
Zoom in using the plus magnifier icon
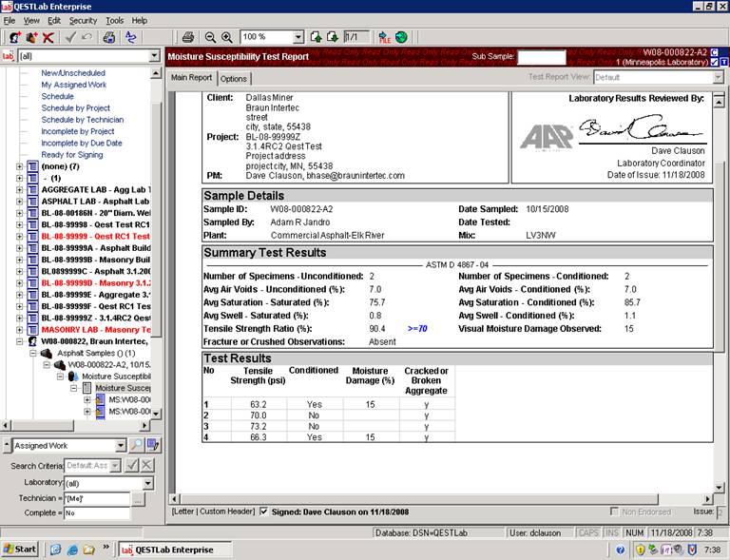227,37
